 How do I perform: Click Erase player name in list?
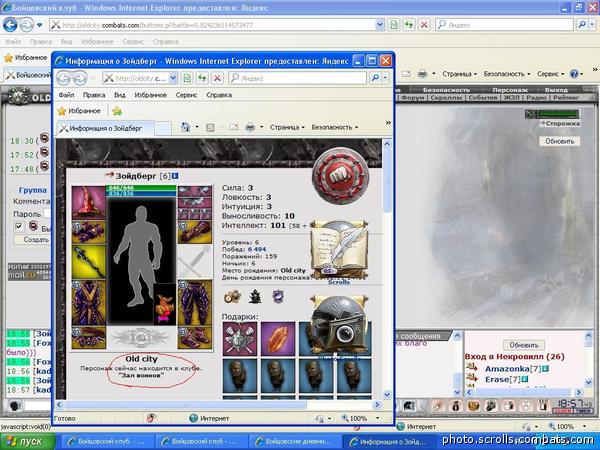[x=496, y=379]
